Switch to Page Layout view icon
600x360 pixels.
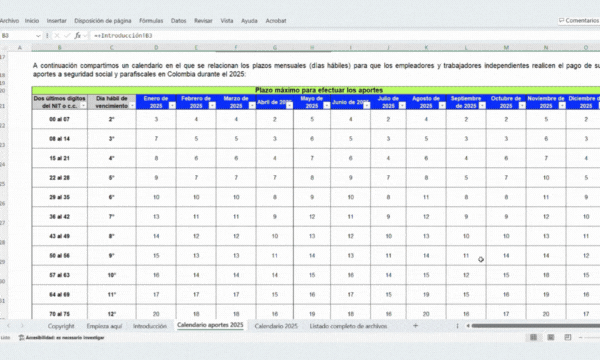tap(551, 337)
